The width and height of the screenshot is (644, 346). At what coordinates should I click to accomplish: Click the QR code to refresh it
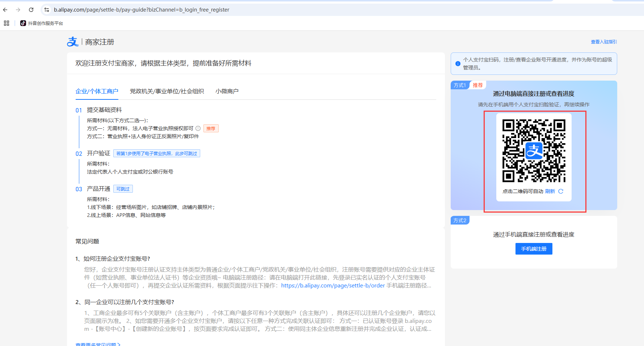534,151
